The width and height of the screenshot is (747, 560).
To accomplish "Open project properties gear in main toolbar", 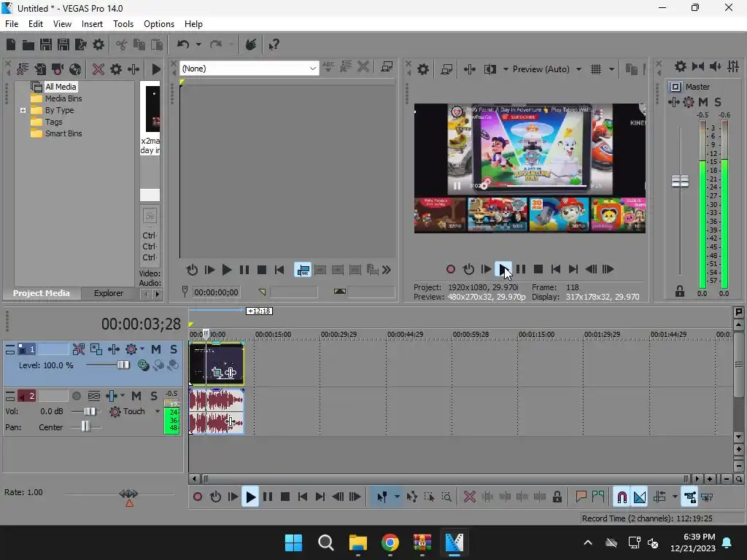I will (x=98, y=44).
